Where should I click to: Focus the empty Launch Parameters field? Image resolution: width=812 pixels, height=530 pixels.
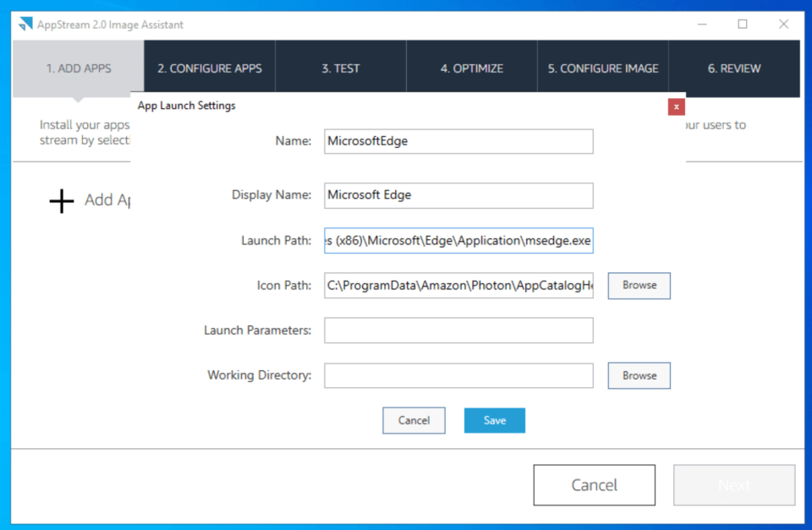(x=458, y=330)
